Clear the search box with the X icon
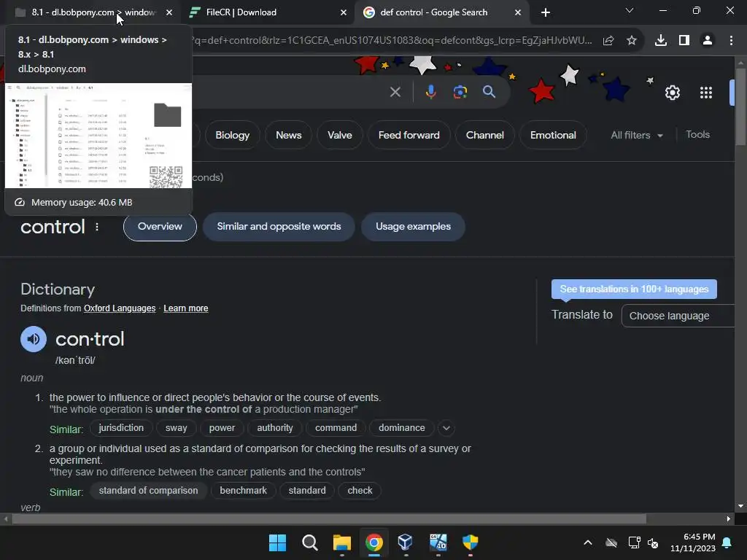 click(x=395, y=92)
